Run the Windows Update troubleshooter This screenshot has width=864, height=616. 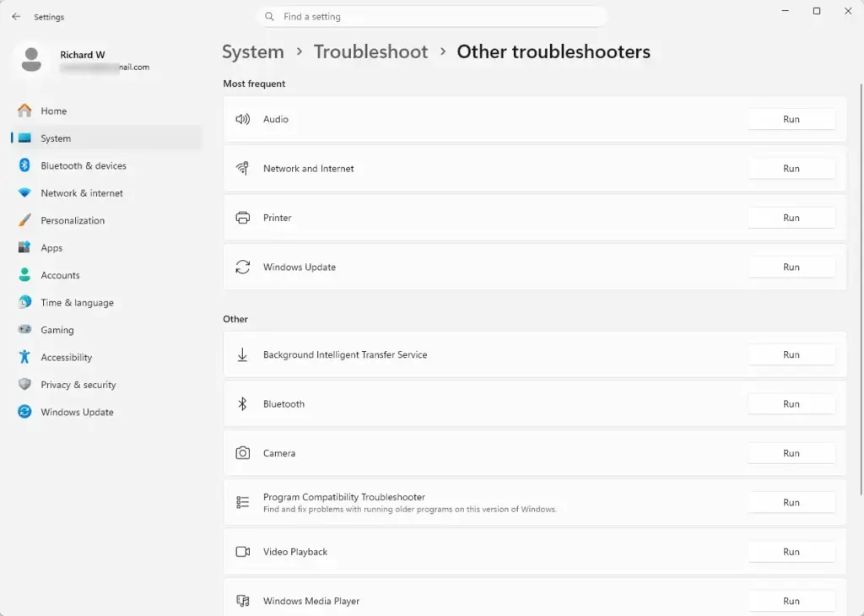[x=791, y=267]
